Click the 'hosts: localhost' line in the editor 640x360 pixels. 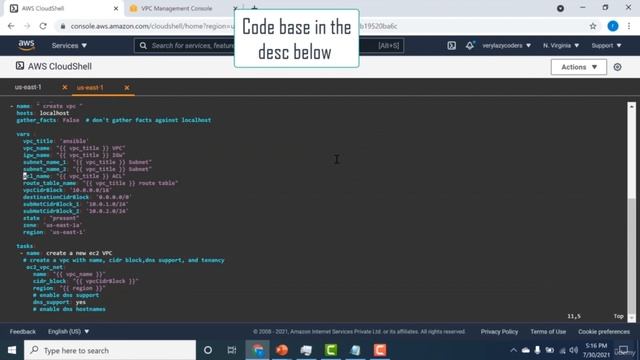point(43,113)
